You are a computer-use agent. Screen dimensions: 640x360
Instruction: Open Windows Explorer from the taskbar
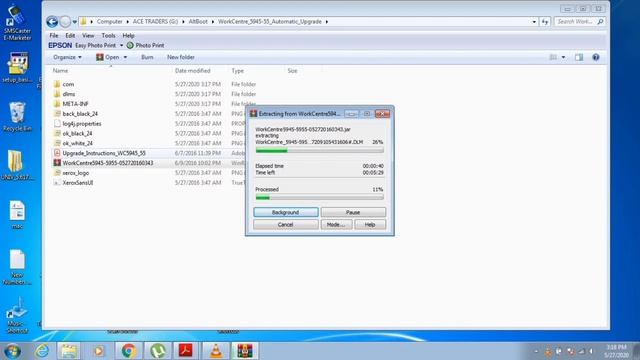pyautogui.click(x=69, y=351)
